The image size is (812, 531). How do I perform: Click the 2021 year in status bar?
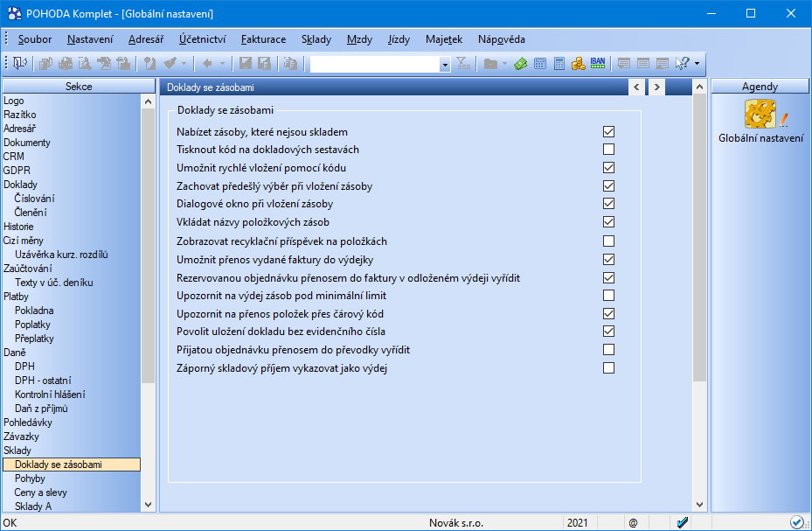coord(578,523)
